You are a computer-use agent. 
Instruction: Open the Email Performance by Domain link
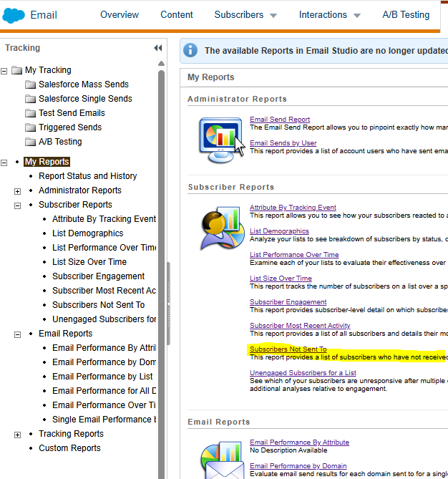pos(298,466)
